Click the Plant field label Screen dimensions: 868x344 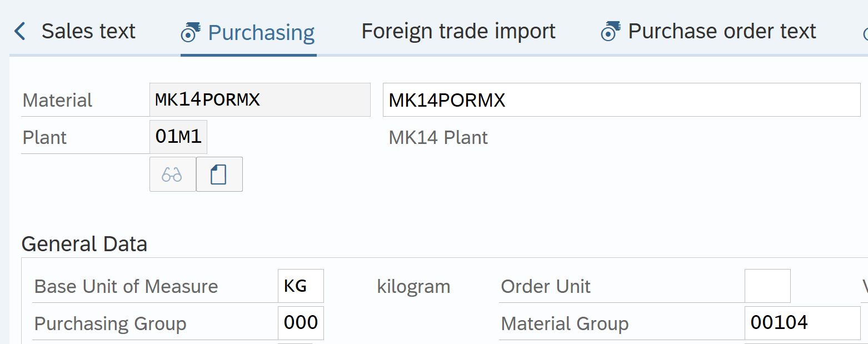tap(44, 138)
